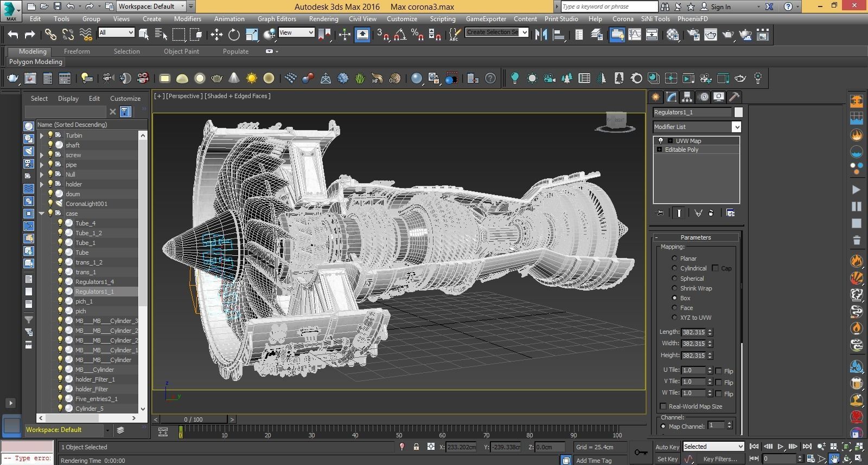868x465 pixels.
Task: Click the Align tool icon
Action: (558, 35)
